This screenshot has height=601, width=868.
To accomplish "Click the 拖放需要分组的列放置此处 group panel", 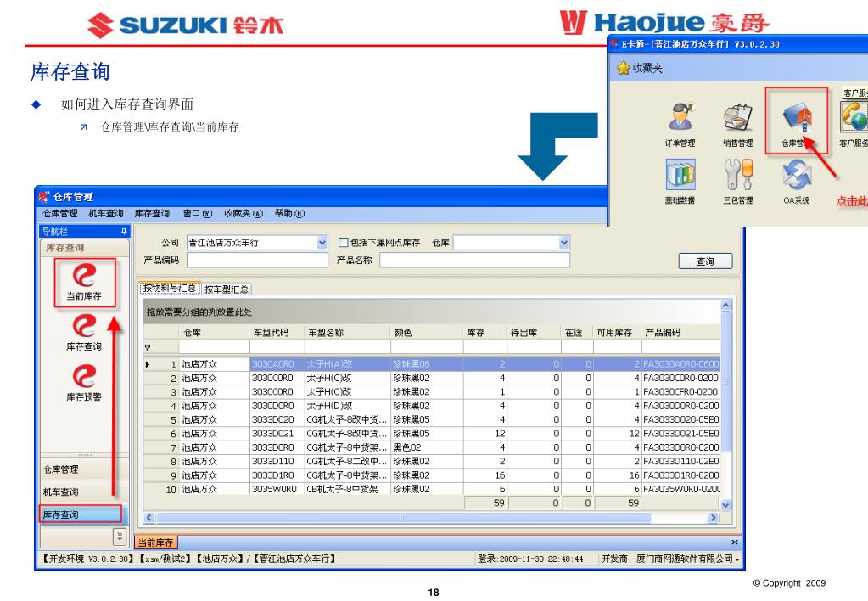I will 431,312.
